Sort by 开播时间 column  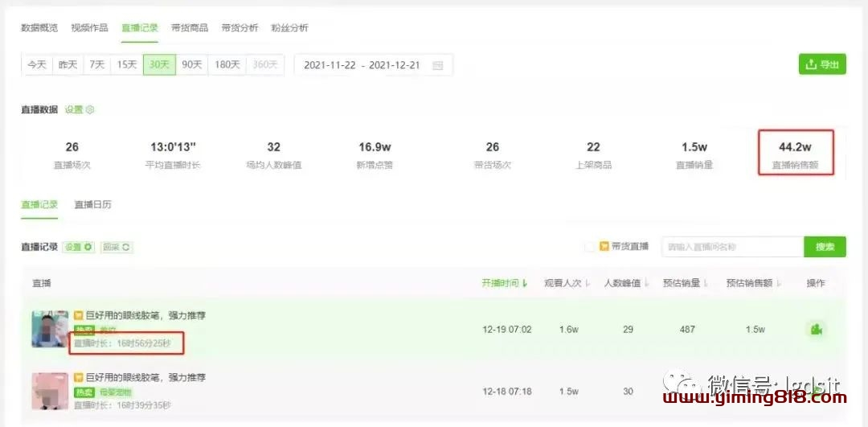tap(504, 283)
